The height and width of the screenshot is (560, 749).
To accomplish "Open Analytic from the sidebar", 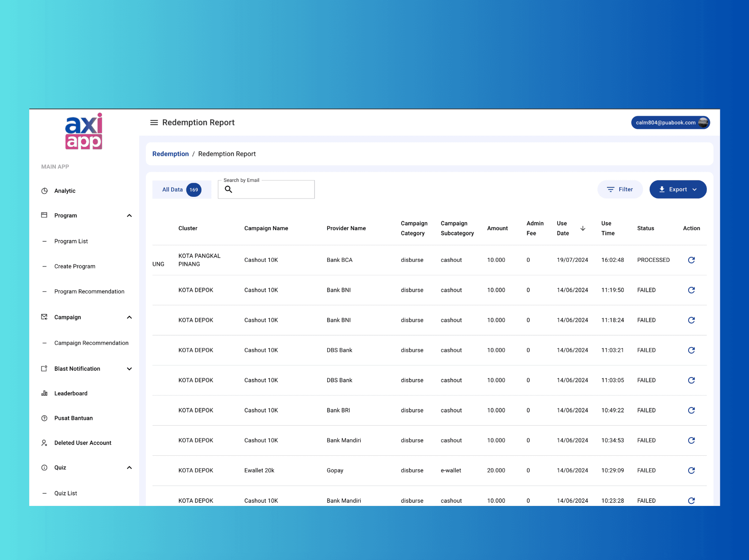I will (65, 191).
